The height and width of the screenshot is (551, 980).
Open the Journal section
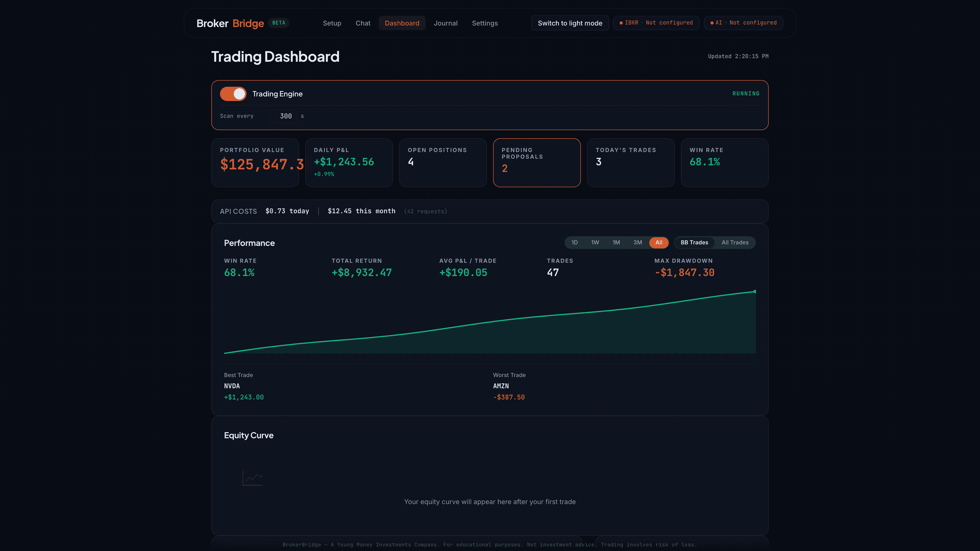pos(446,23)
